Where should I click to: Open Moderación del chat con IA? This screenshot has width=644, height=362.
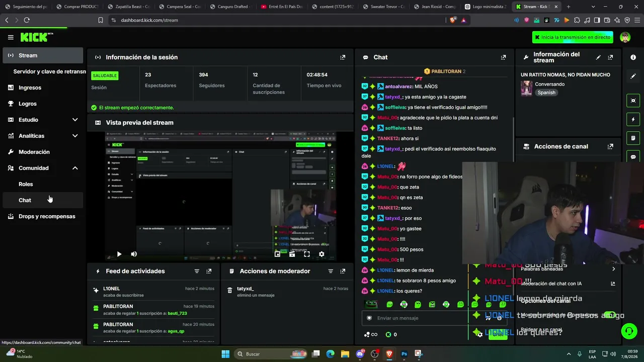568,284
